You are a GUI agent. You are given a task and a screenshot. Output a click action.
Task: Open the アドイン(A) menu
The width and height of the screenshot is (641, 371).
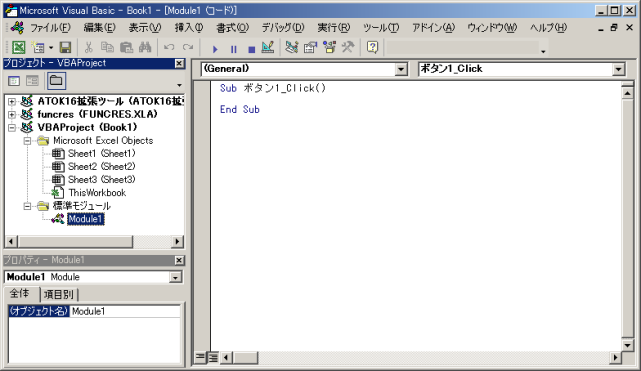point(433,28)
